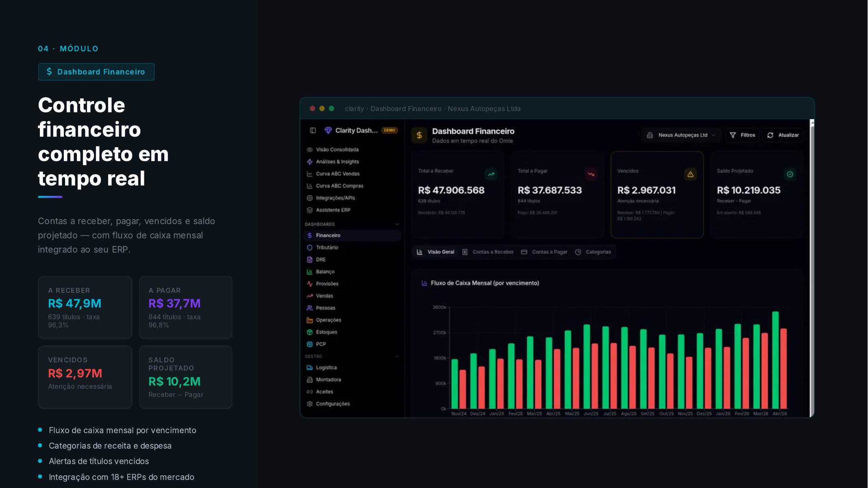Click the Curva ABC Compras bar icon

tap(310, 186)
